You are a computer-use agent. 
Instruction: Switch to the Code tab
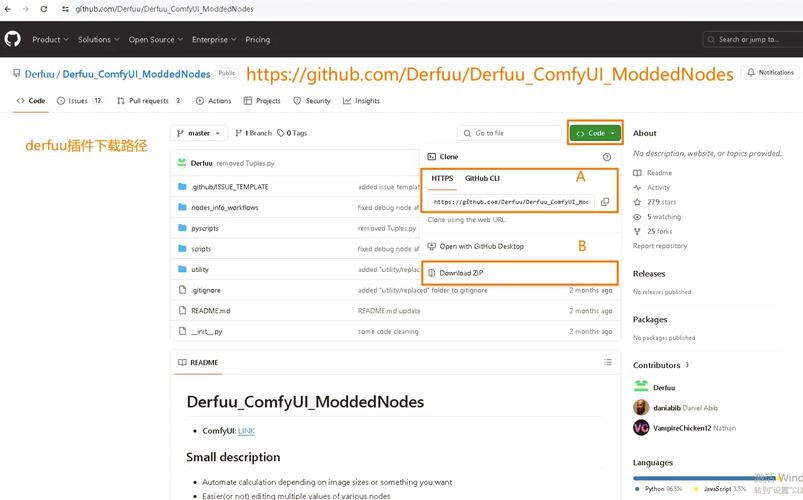click(x=31, y=101)
